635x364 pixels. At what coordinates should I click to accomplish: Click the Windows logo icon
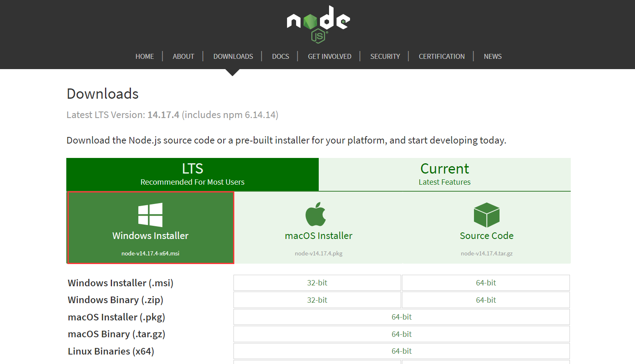click(x=150, y=215)
